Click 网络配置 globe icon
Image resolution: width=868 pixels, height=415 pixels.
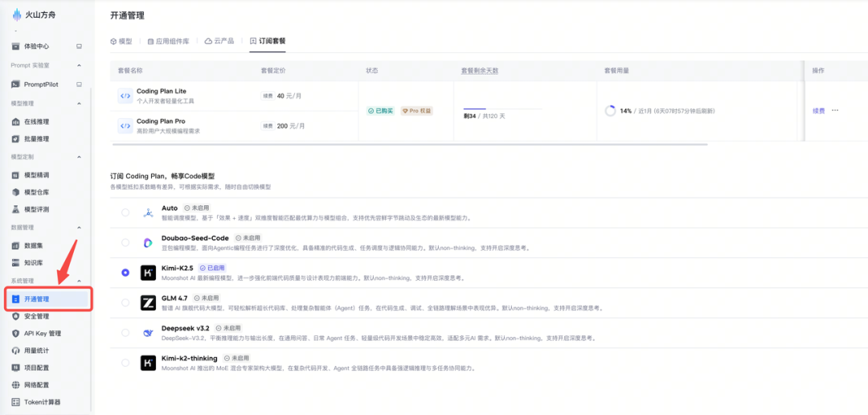(x=15, y=384)
